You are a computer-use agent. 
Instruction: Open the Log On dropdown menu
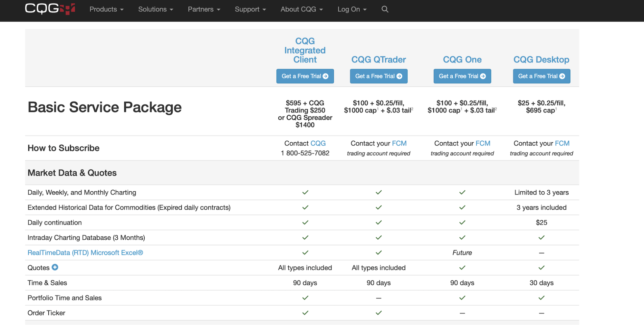point(352,9)
